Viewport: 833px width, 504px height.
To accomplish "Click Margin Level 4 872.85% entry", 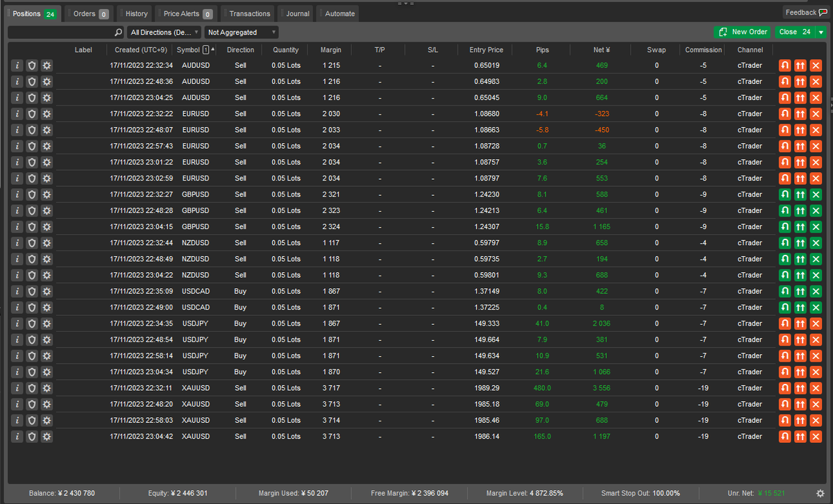I will pyautogui.click(x=525, y=494).
